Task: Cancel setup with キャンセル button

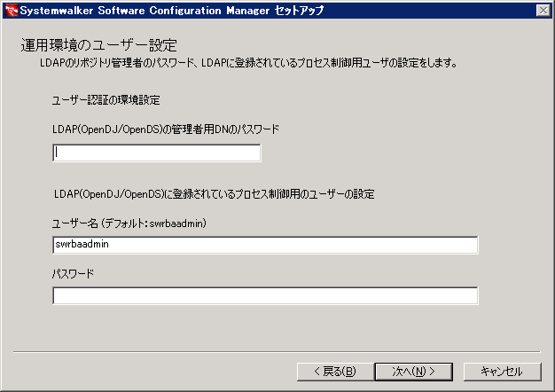Action: (503, 372)
